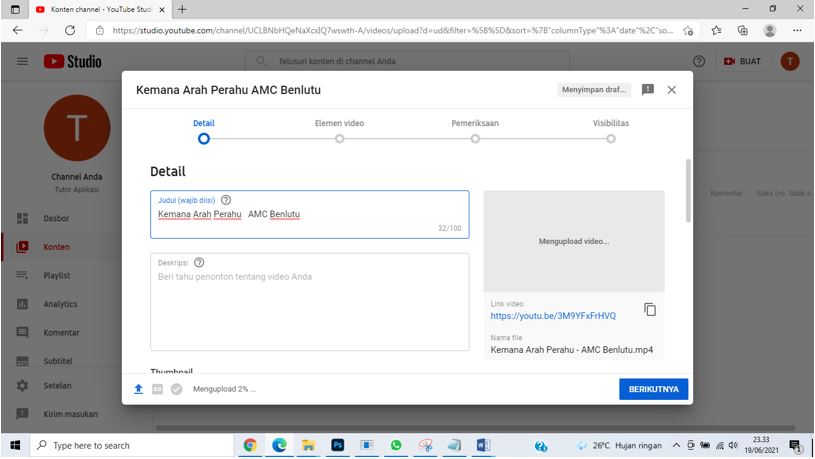Screen dimensions: 815x459
Task: Click the YouTube Studio logo
Action: [x=73, y=62]
